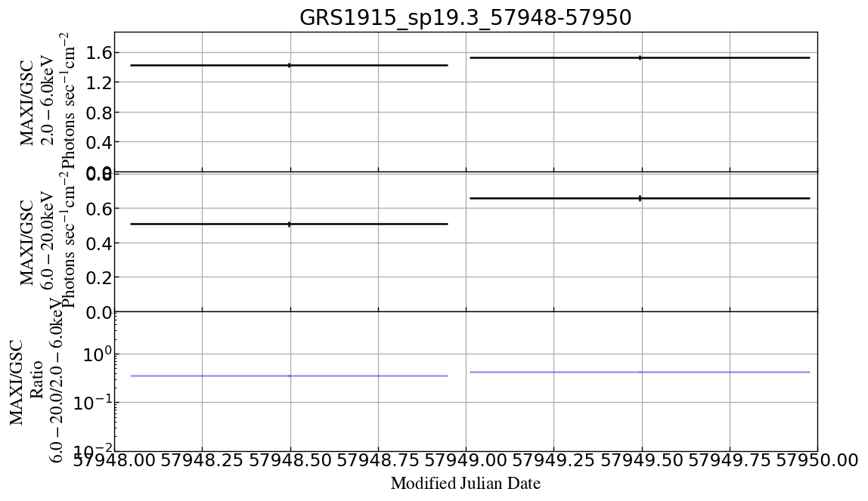
Task: Click the x-axis label Modified Julian Date
Action: (x=465, y=484)
